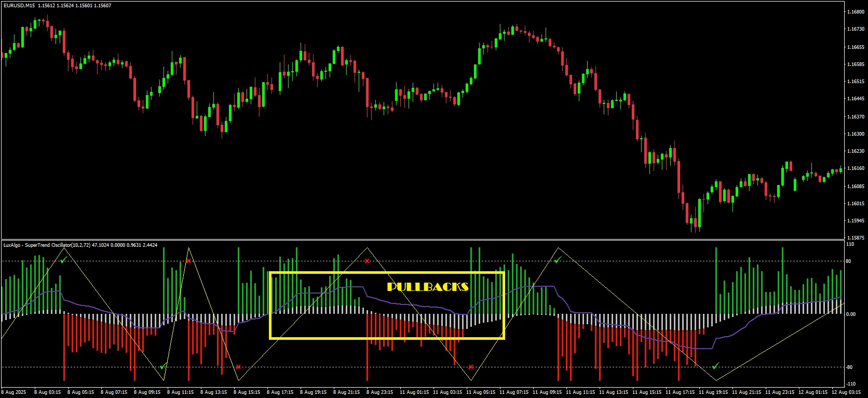Image resolution: width=868 pixels, height=398 pixels.
Task: Click the 8 Aug 2025 date label
Action: click(14, 392)
